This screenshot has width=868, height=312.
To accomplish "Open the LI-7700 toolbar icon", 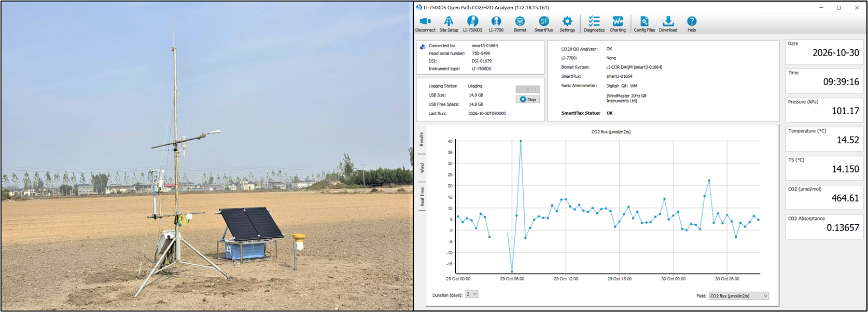I will click(x=496, y=24).
